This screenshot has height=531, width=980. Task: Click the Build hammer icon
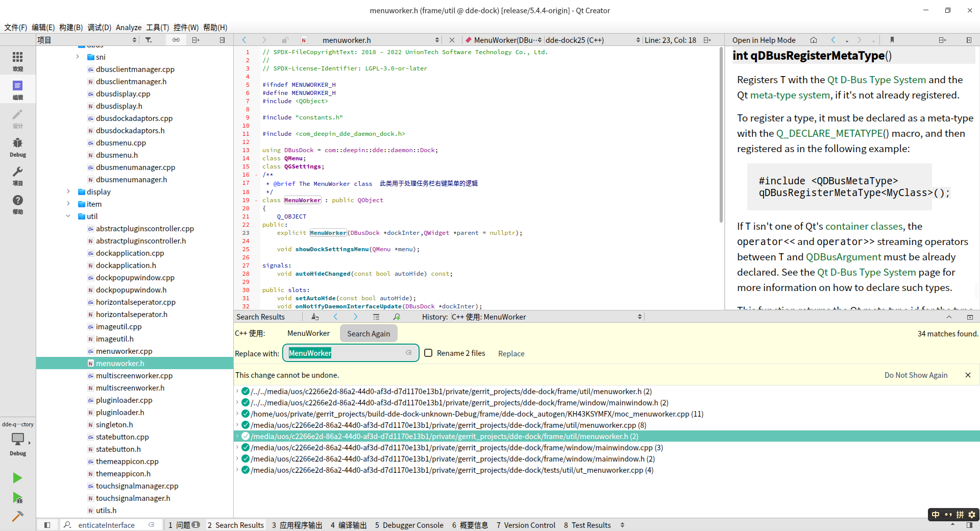(18, 516)
